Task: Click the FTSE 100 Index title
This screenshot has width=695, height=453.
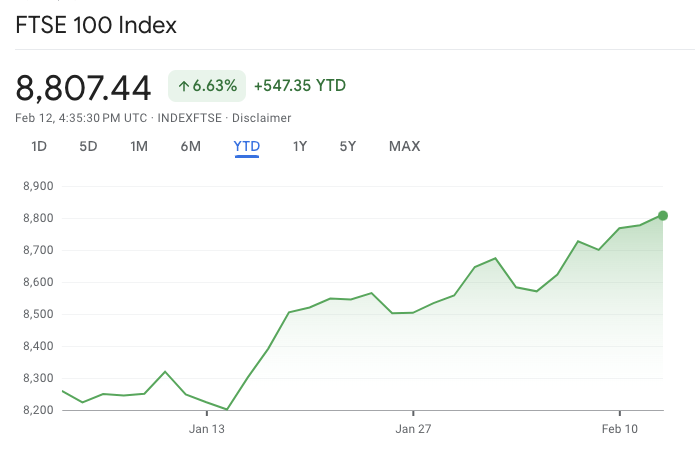Action: [x=96, y=25]
